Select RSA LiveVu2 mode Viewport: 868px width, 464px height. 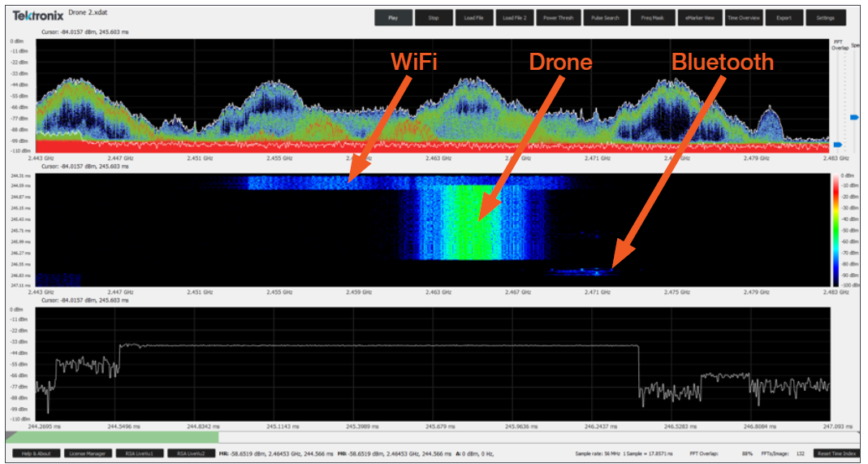tap(191, 453)
